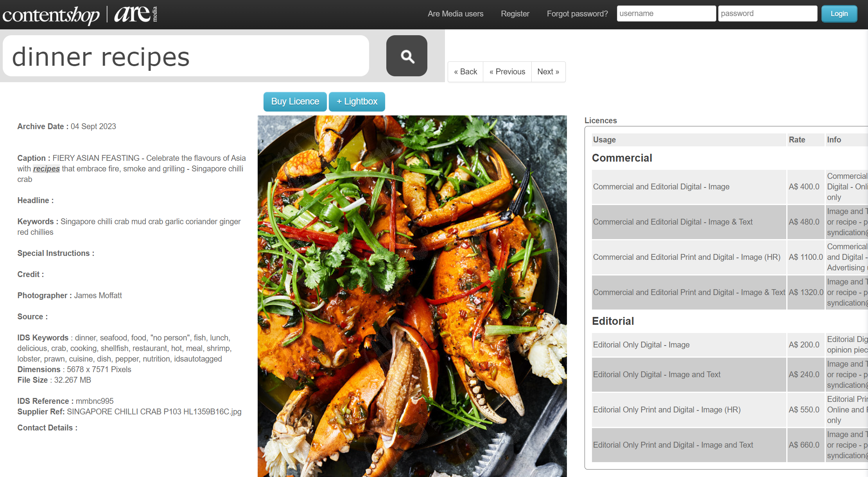Go to Next image
The image size is (868, 477).
point(548,72)
